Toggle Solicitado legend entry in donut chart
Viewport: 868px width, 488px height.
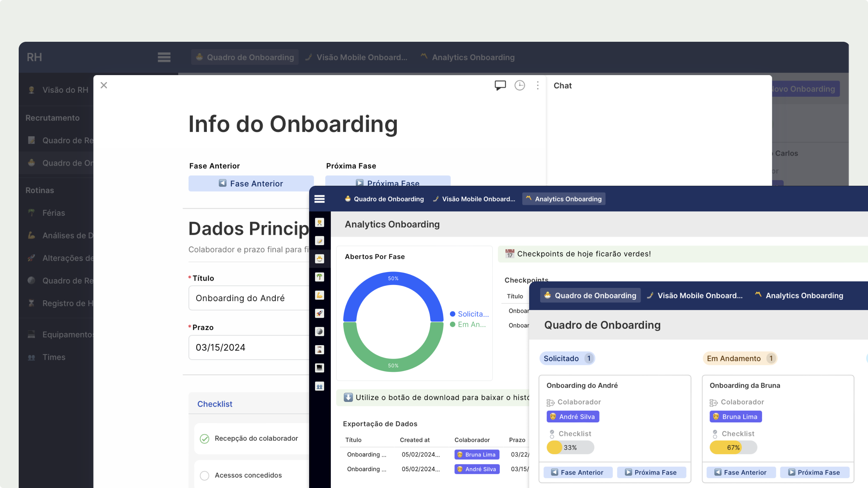[x=469, y=314]
